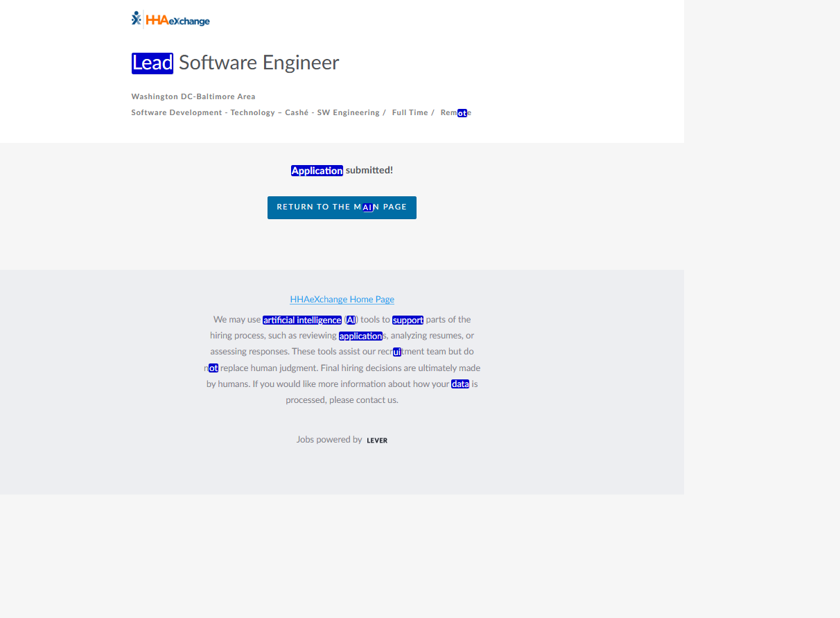Click the HHAeXchange logo at the top
Viewport: 840px width, 618px height.
click(x=170, y=19)
